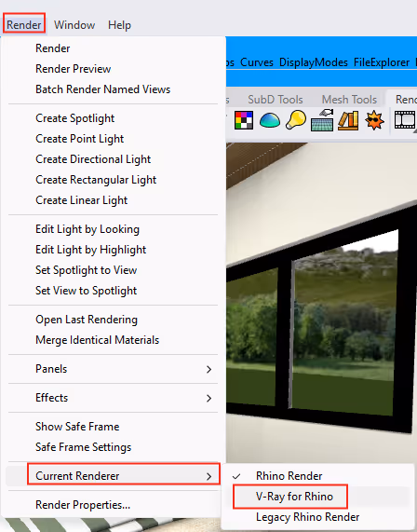Image resolution: width=417 pixels, height=532 pixels.
Task: Switch to the Mesh Tools tab
Action: point(349,100)
